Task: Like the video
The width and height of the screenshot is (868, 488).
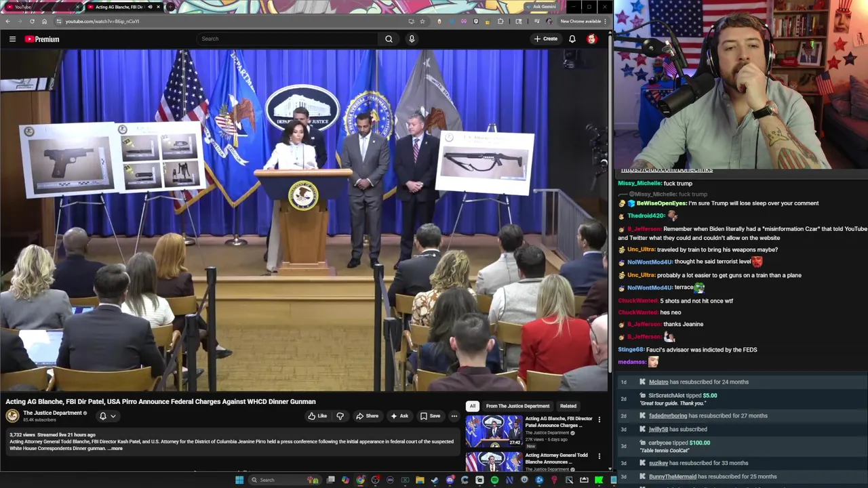Action: pyautogui.click(x=317, y=416)
